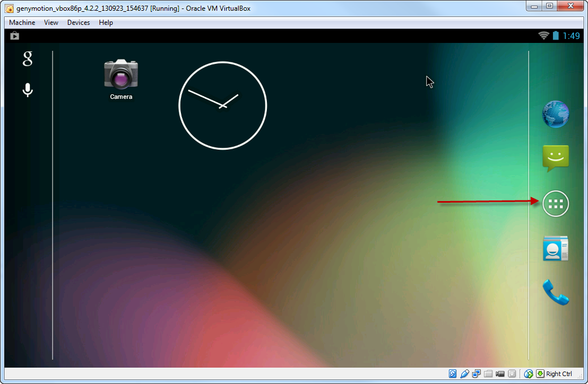Click the USB devices status icon
Image resolution: width=588 pixels, height=384 pixels.
[465, 373]
